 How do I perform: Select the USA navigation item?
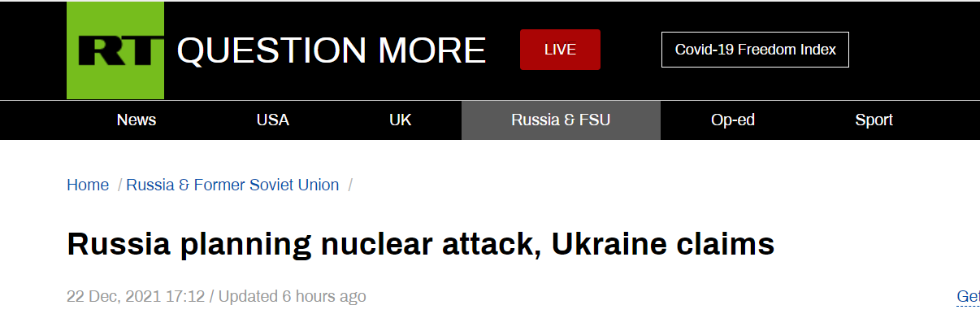point(272,120)
